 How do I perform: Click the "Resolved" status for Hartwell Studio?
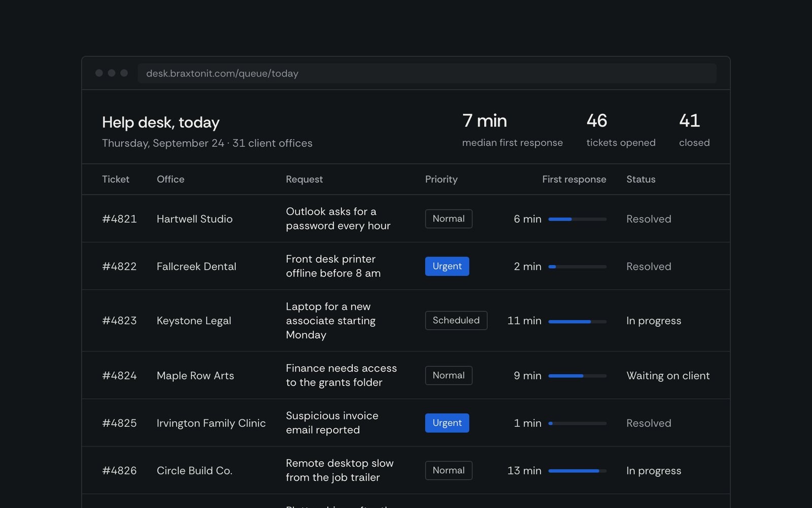point(649,219)
